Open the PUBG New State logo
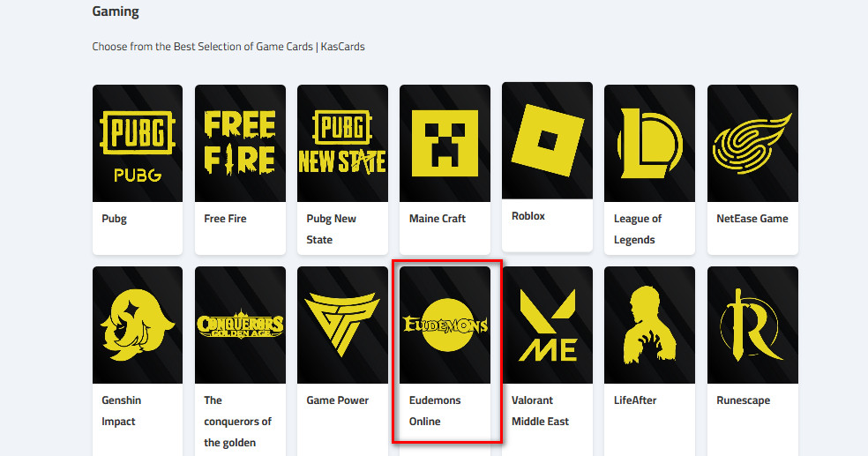Image resolution: width=868 pixels, height=456 pixels. click(342, 144)
